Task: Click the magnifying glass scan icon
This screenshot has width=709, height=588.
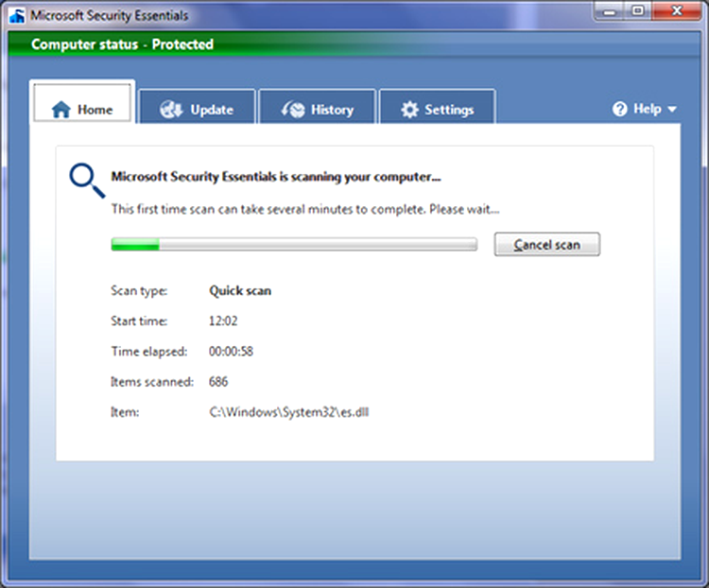Action: click(x=87, y=181)
